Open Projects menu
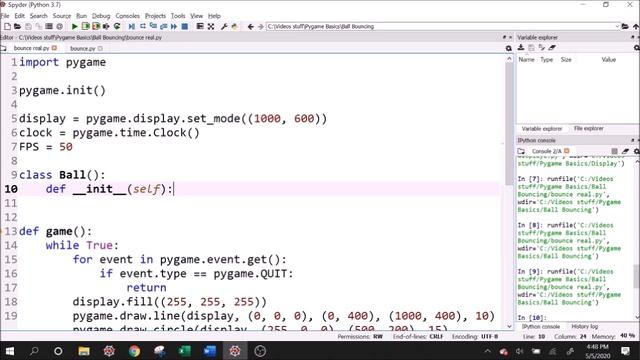 click(156, 16)
